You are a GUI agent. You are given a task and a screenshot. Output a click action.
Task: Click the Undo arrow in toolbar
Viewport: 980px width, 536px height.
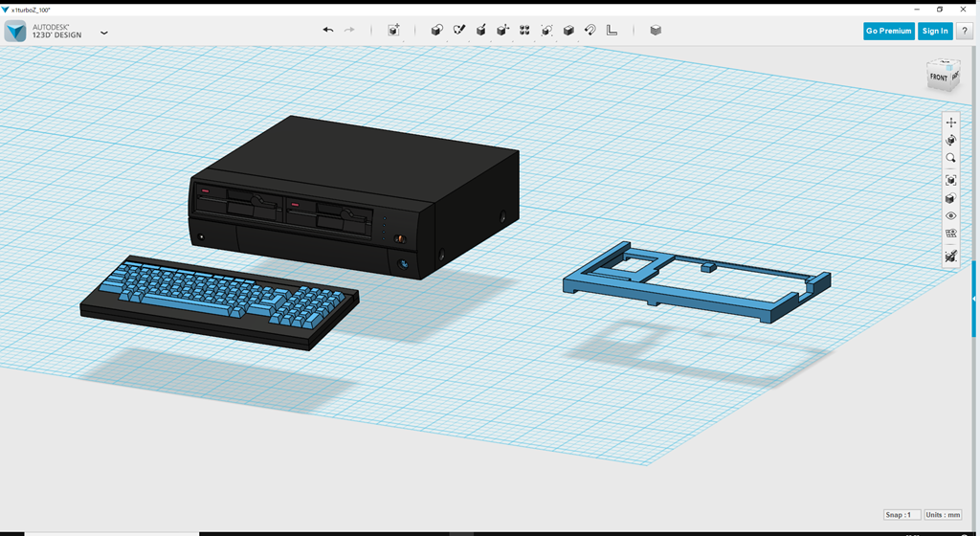[x=328, y=31]
